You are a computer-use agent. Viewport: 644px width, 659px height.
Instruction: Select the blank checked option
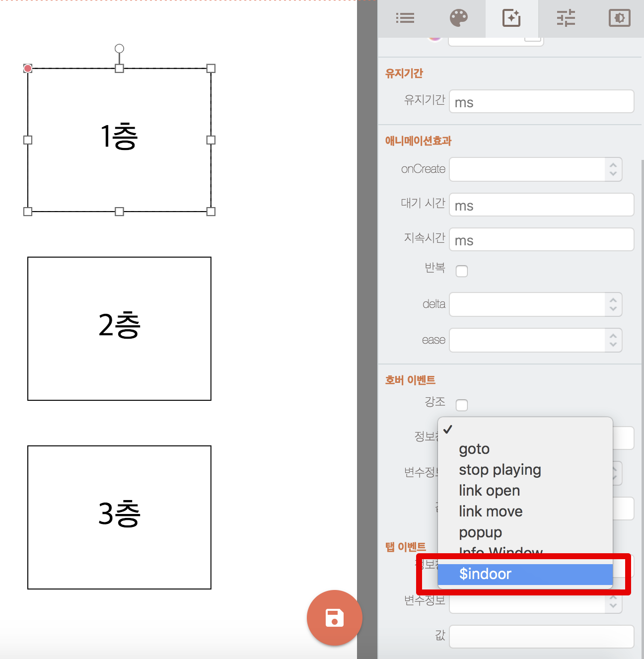click(525, 429)
